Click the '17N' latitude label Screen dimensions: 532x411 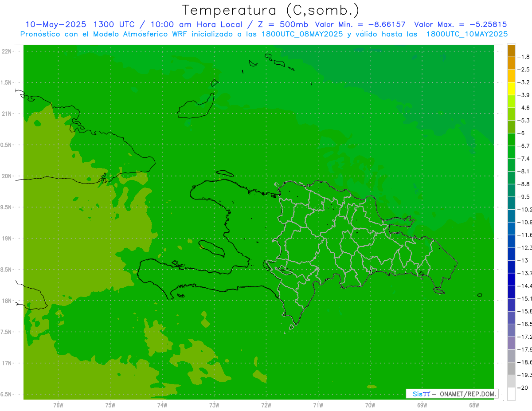coord(8,363)
